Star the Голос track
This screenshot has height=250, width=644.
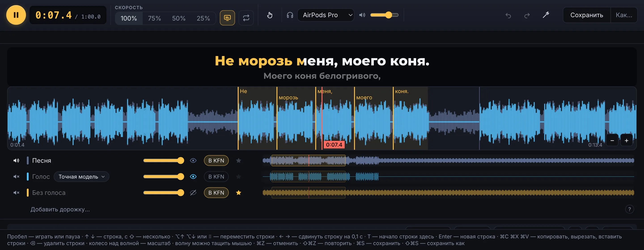pyautogui.click(x=239, y=177)
